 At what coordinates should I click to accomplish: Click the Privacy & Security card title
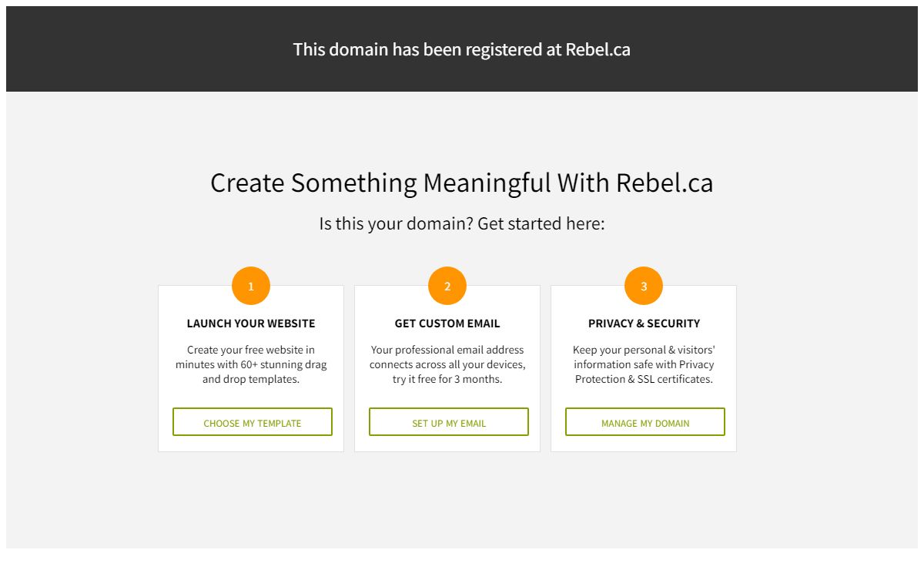coord(644,324)
